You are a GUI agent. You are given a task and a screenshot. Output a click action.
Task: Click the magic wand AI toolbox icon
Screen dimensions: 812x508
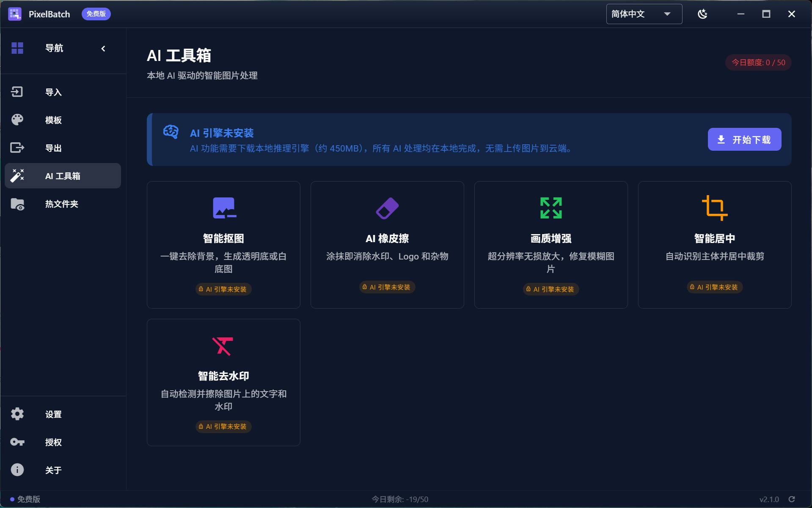point(17,176)
